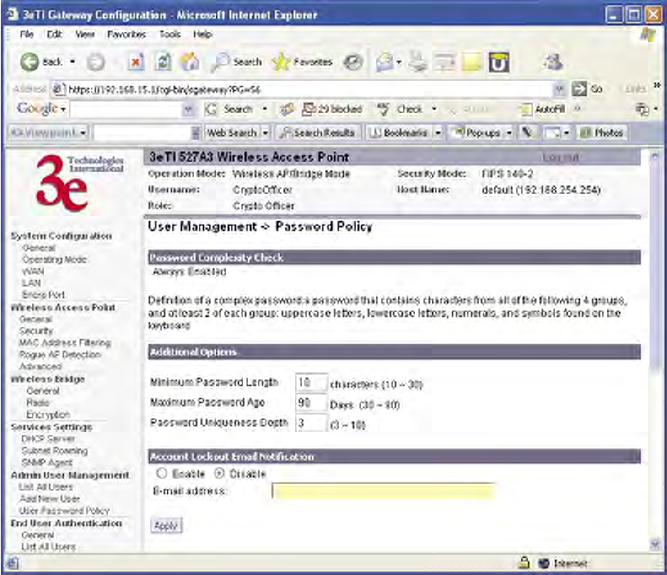The width and height of the screenshot is (667, 575).
Task: Open MAC Address Filtering link
Action: [65, 342]
